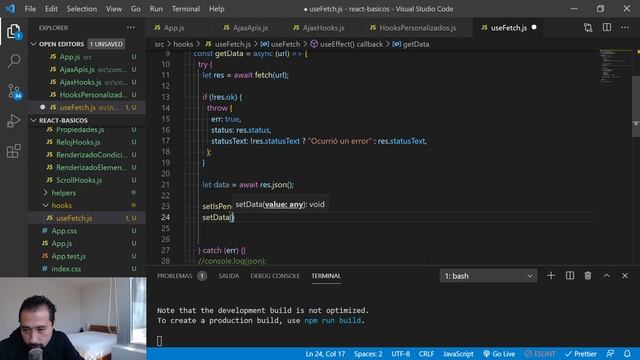
Task: Maximize the panel with up chevron
Action: point(607,276)
